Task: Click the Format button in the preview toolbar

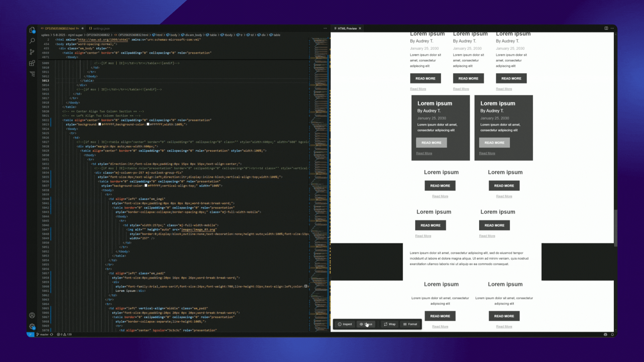Action: point(410,324)
